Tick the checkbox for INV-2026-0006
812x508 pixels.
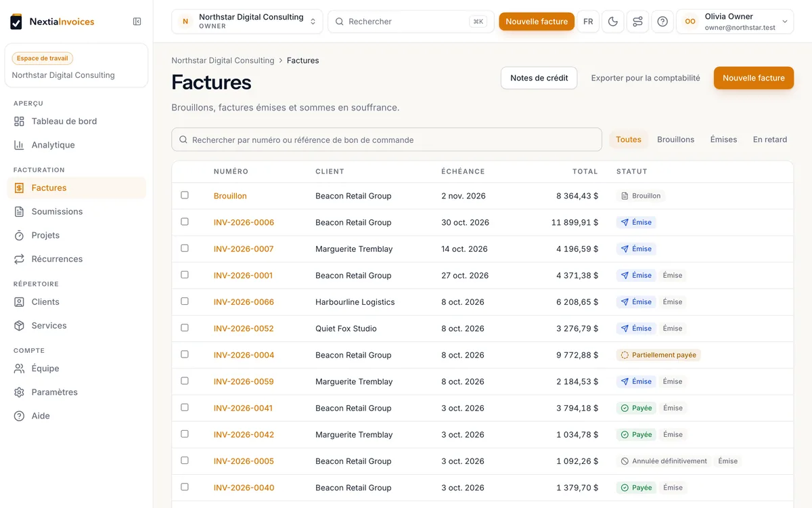[x=185, y=221]
